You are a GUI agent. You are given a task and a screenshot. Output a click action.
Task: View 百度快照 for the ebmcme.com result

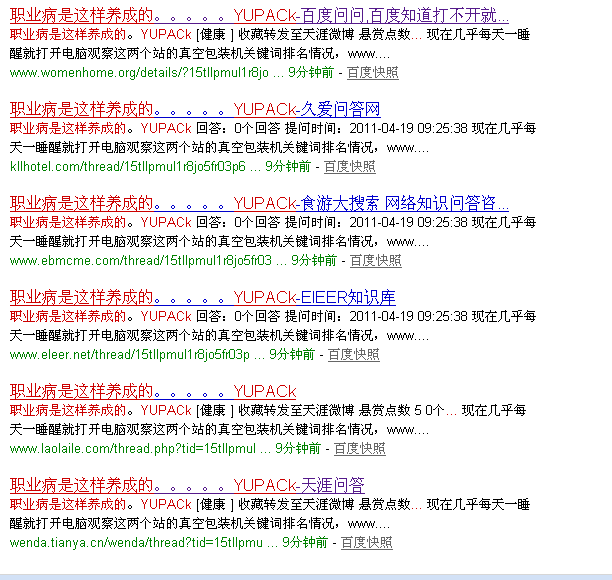click(x=375, y=261)
